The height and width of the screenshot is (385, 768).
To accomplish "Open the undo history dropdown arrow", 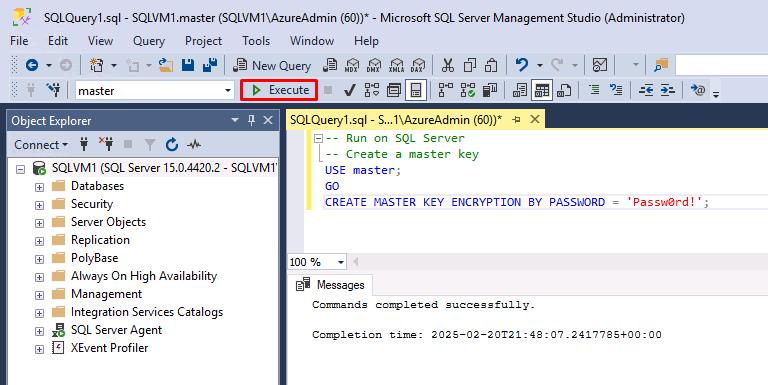I will click(x=539, y=65).
